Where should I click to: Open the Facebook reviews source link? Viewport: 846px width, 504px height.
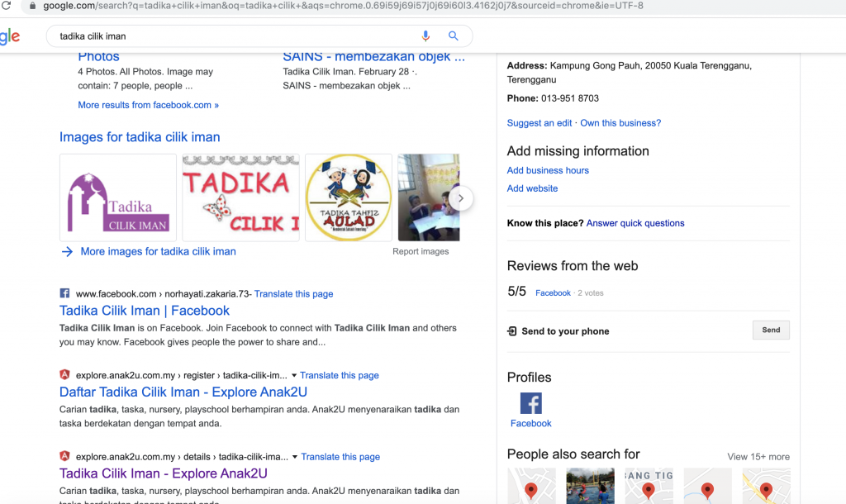pos(553,293)
